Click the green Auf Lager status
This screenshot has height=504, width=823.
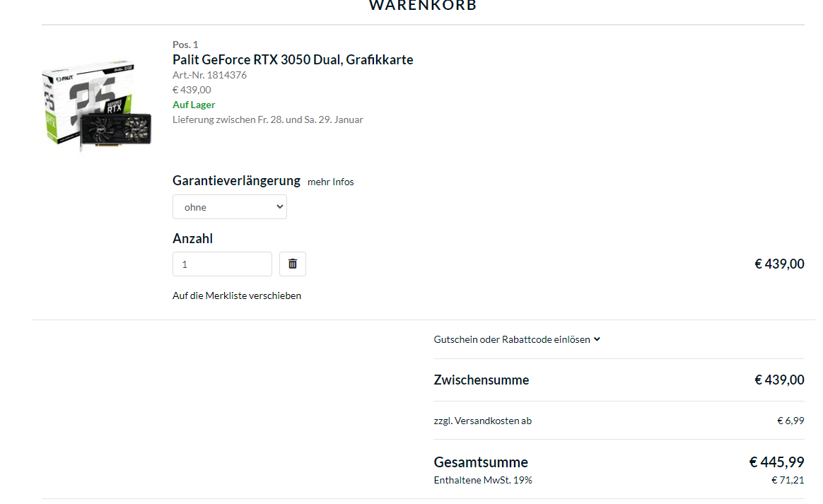193,105
